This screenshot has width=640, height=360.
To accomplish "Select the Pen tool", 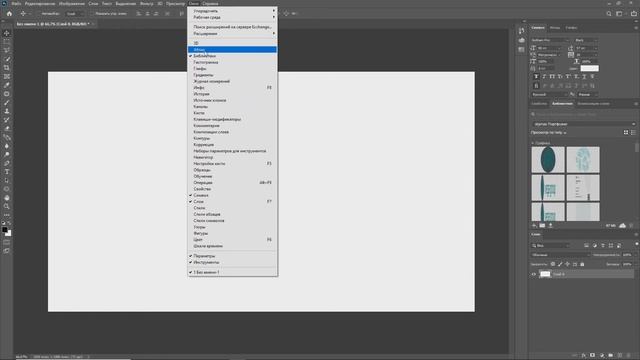I will (7, 163).
